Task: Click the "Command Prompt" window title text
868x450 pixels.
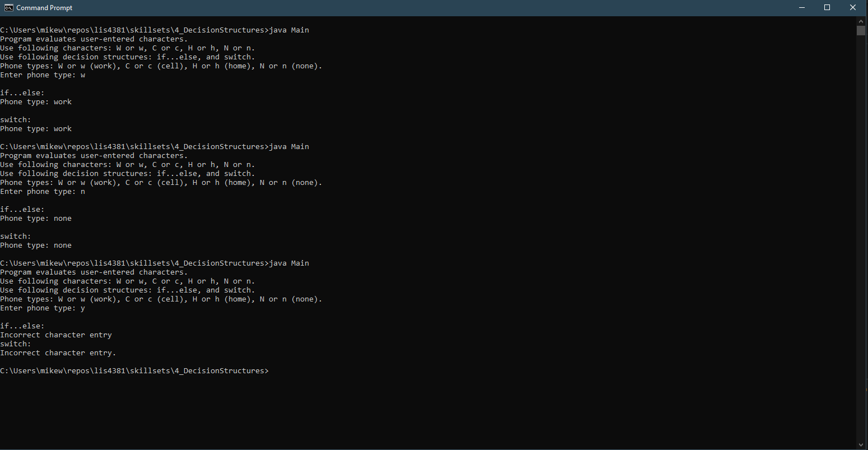Action: (x=44, y=8)
